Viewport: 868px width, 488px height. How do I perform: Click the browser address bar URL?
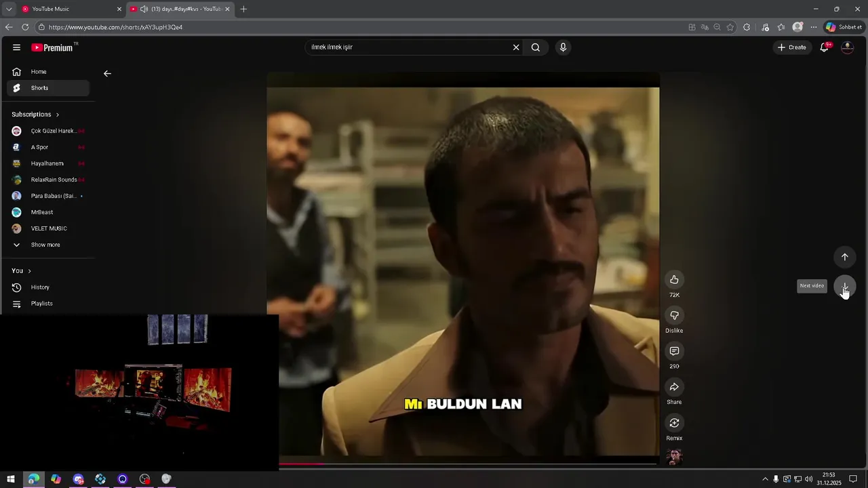pos(115,27)
